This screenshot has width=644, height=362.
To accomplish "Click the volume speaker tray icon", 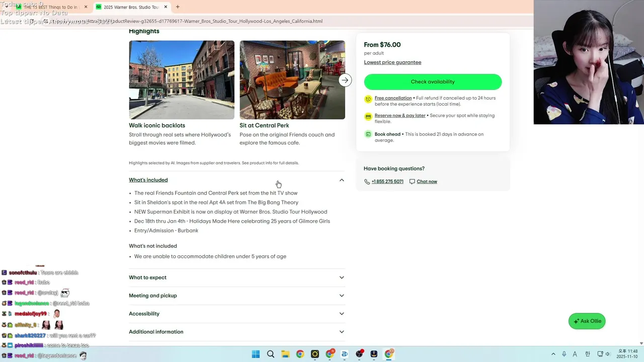I will tap(608, 354).
